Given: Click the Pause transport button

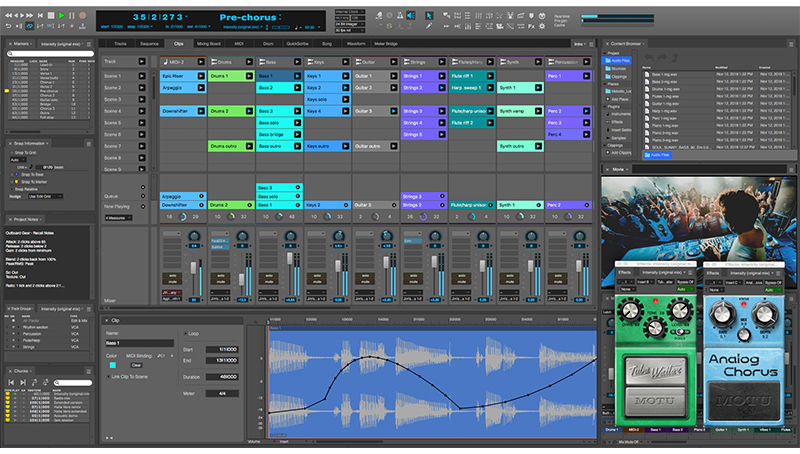Looking at the screenshot, I should tap(72, 16).
